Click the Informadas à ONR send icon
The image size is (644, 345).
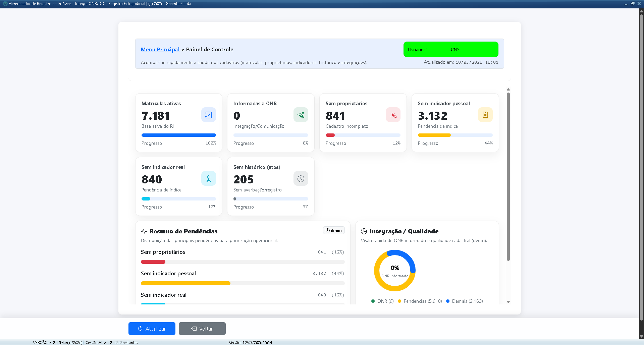coord(301,115)
